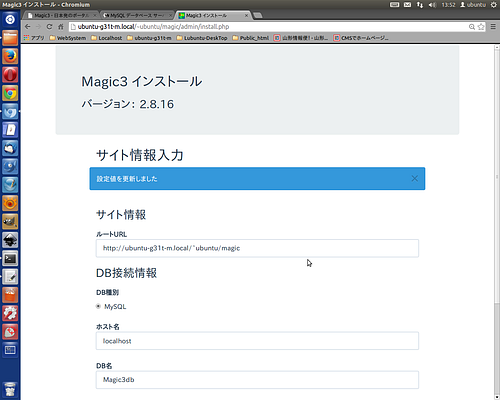Image resolution: width=500 pixels, height=400 pixels.
Task: Open the sound volume indicator
Action: (x=432, y=5)
